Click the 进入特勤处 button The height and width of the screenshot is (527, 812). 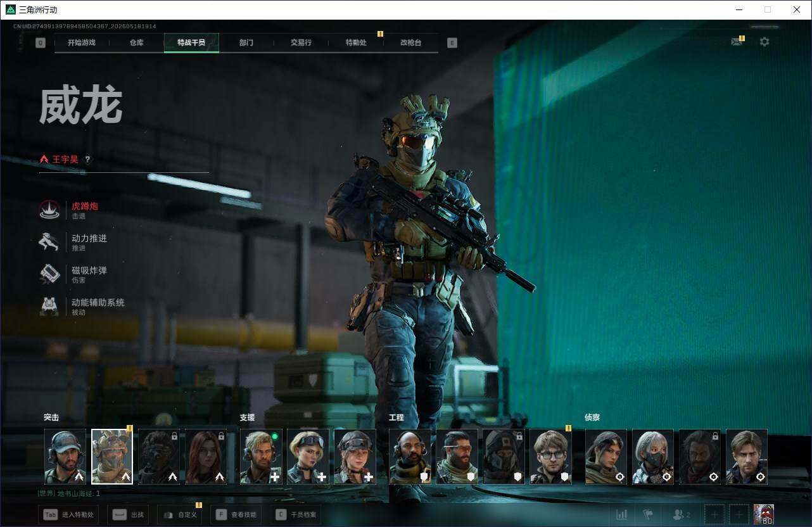68,515
